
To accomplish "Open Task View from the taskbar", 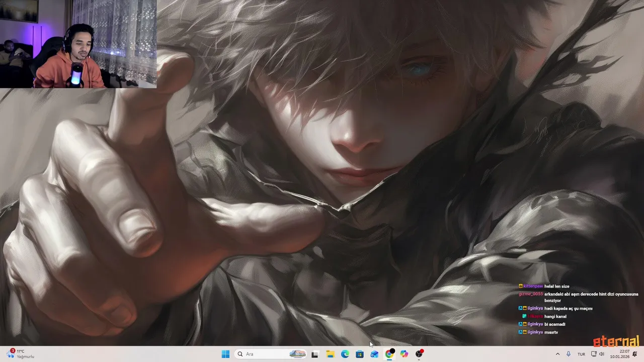I will tap(315, 354).
